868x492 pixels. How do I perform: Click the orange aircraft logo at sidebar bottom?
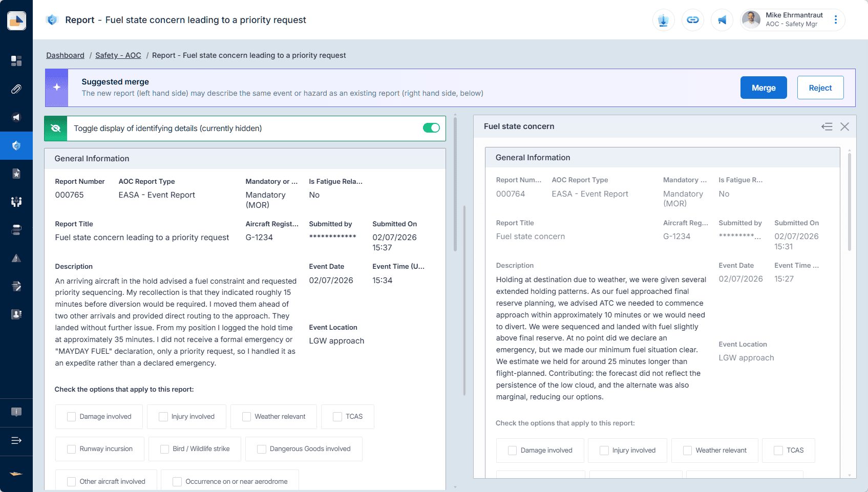[16, 474]
